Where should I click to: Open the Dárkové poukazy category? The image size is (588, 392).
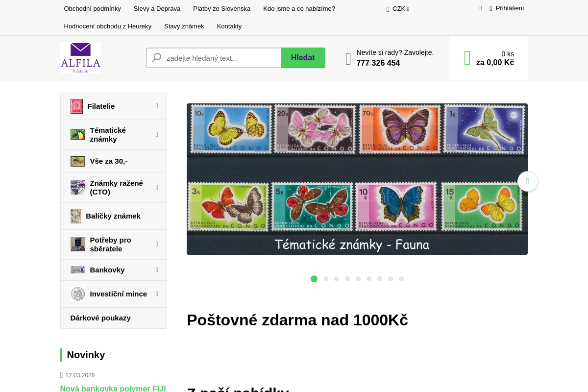114,318
